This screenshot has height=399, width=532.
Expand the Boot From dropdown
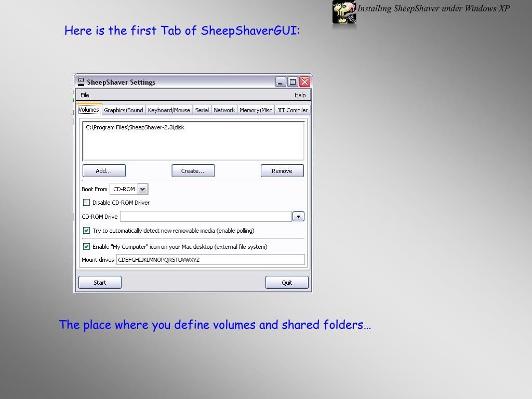click(143, 189)
